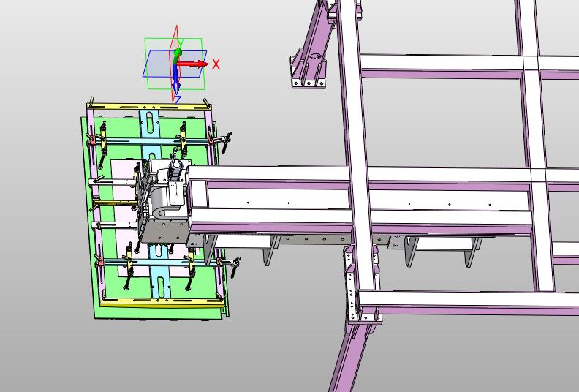
Task: Select the yellow top crossbar of the fixture
Action: click(149, 107)
